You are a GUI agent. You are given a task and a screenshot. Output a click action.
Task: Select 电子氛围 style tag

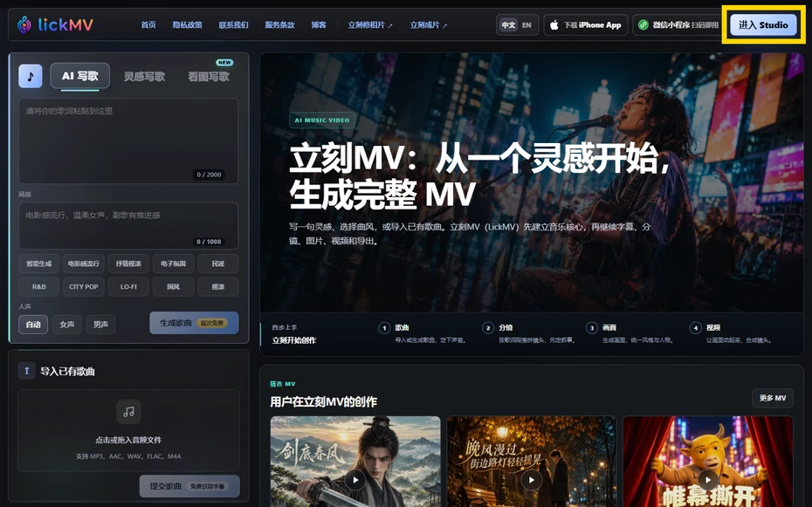pos(173,264)
